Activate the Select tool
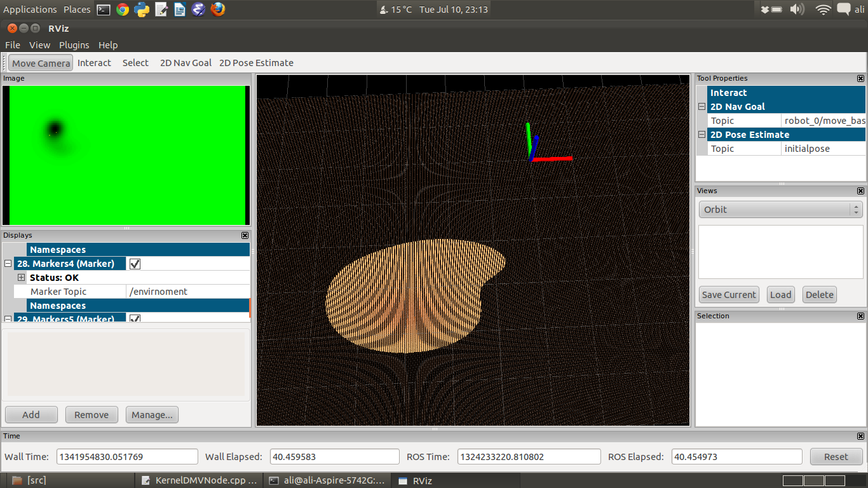 point(135,63)
